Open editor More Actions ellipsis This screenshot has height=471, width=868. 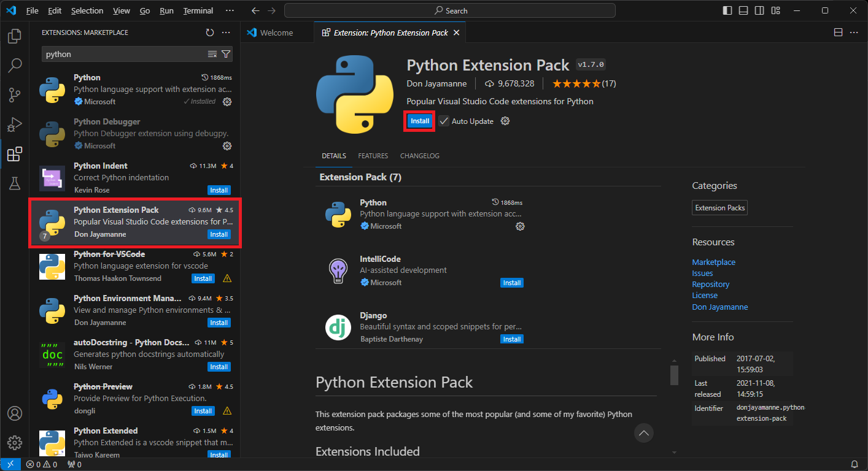coord(854,33)
